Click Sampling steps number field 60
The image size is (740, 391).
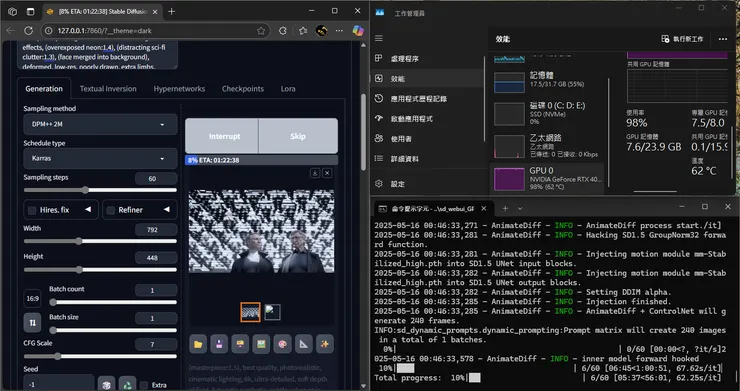pyautogui.click(x=156, y=178)
